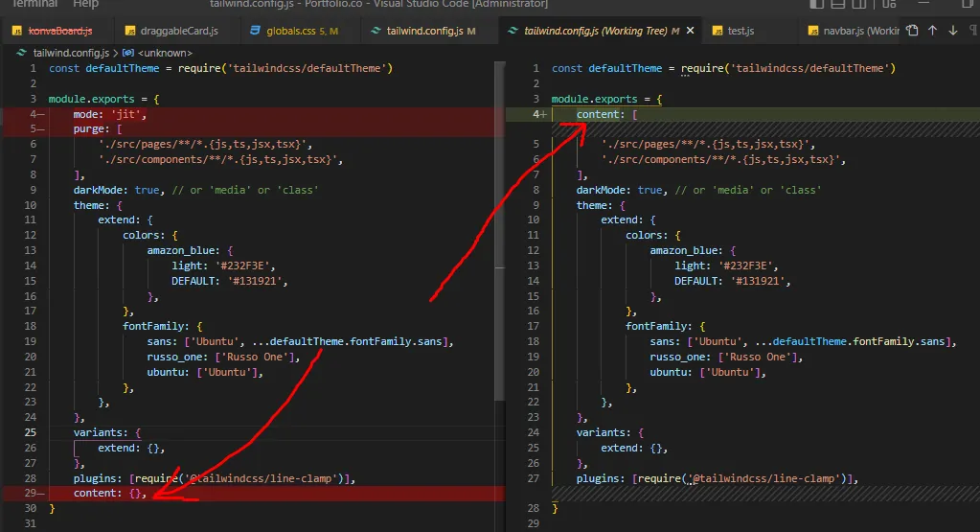Open the Terminal menu

pos(35,4)
